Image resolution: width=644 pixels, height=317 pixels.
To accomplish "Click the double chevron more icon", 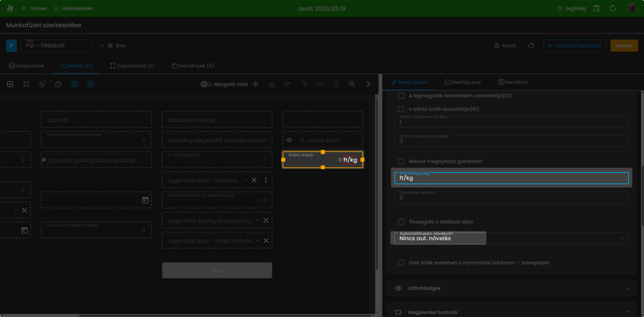I will tap(368, 84).
